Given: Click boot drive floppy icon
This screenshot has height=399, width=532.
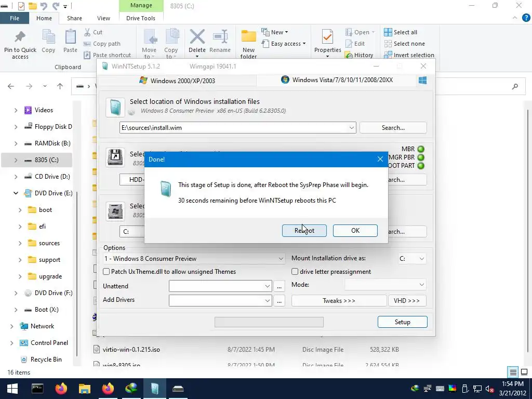Looking at the screenshot, I should click(x=115, y=157).
